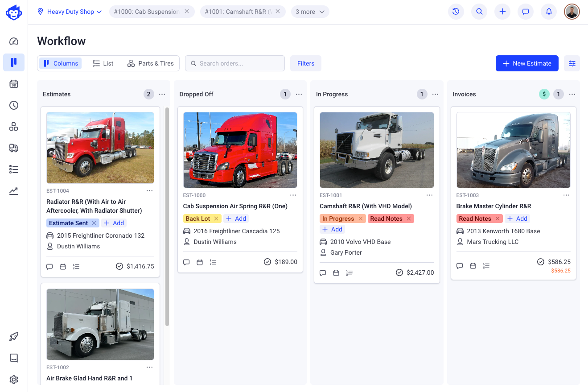Open the time clock icon in sidebar

14,105
